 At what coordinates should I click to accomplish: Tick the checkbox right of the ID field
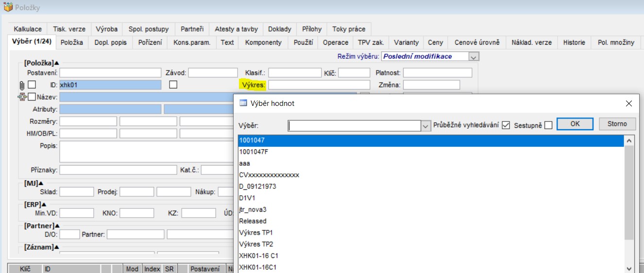pyautogui.click(x=173, y=85)
